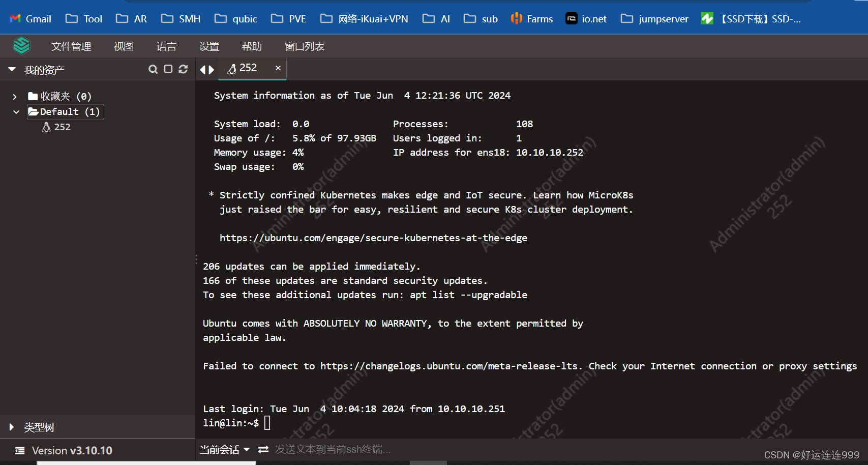Open the Tool bookmarks folder

point(84,19)
